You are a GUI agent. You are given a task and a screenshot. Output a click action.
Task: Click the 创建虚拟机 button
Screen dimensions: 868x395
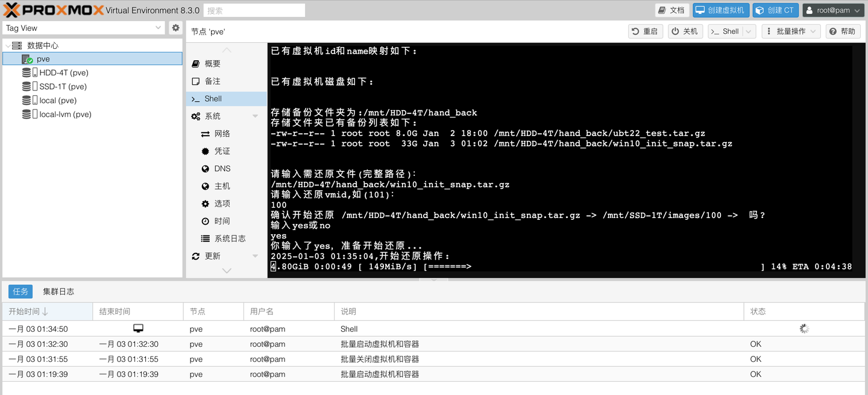click(x=720, y=10)
